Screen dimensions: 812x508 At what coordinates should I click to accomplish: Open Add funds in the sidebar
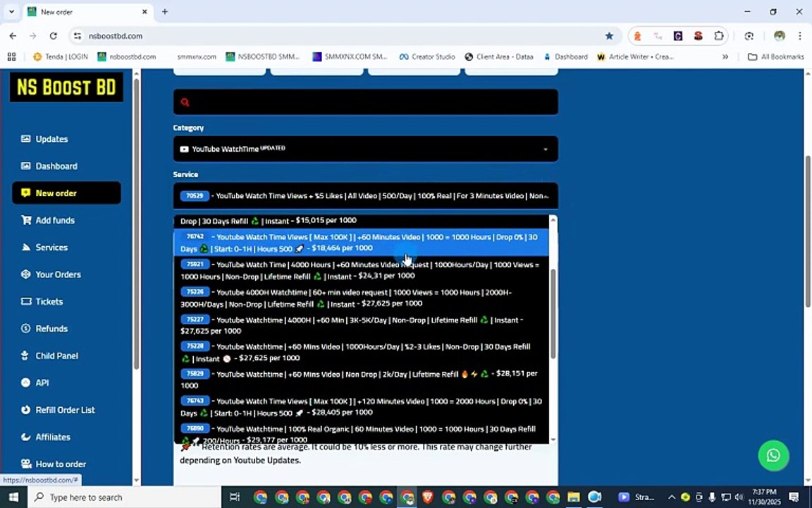55,220
